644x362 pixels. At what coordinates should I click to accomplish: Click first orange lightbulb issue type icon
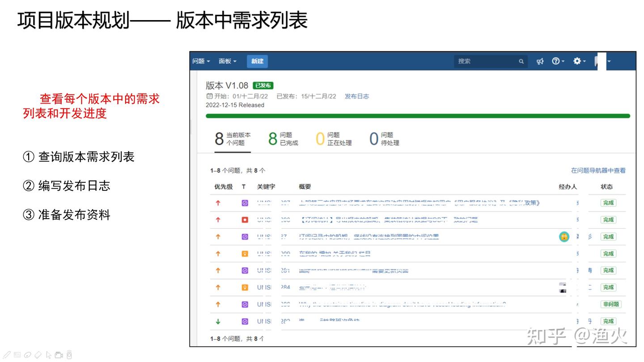(x=245, y=254)
